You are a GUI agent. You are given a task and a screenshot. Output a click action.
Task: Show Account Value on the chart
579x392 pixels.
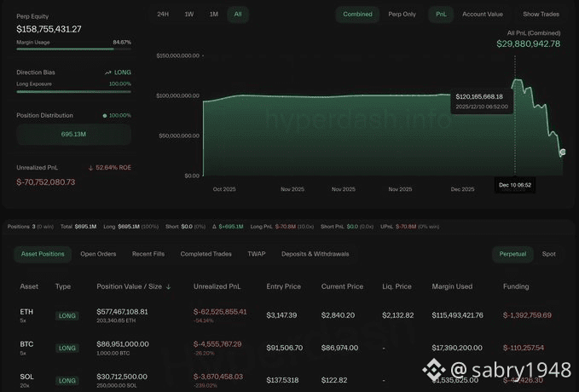point(483,14)
